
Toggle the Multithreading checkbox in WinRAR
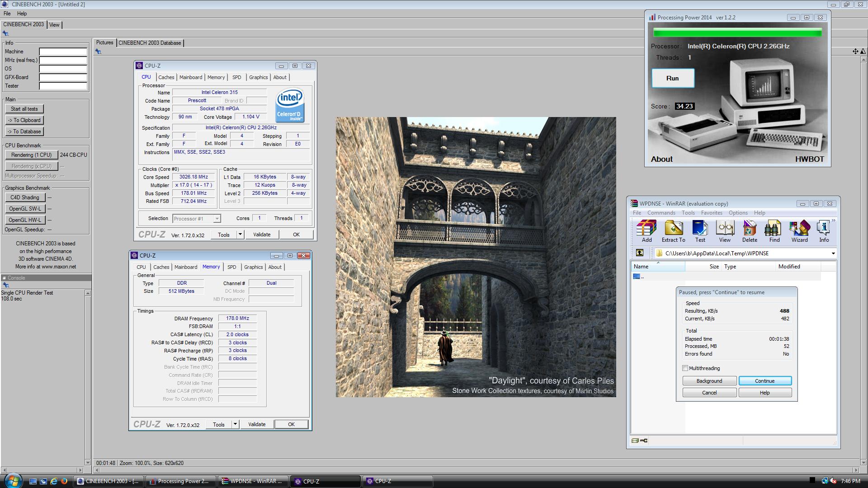click(685, 368)
